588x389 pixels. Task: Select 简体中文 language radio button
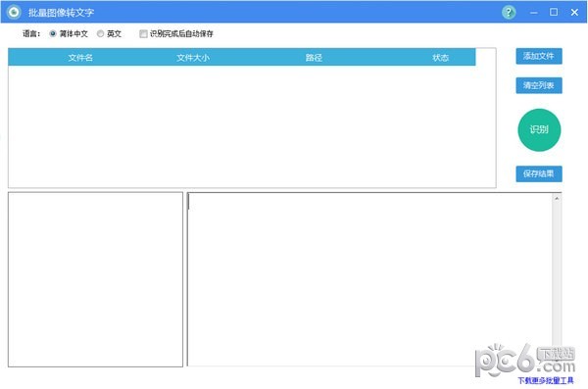[x=53, y=33]
